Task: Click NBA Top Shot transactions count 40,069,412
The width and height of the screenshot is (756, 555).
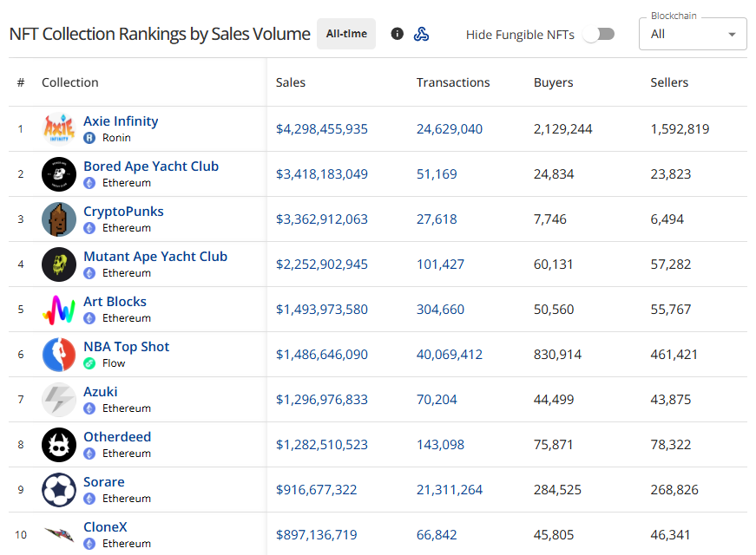Action: point(450,355)
